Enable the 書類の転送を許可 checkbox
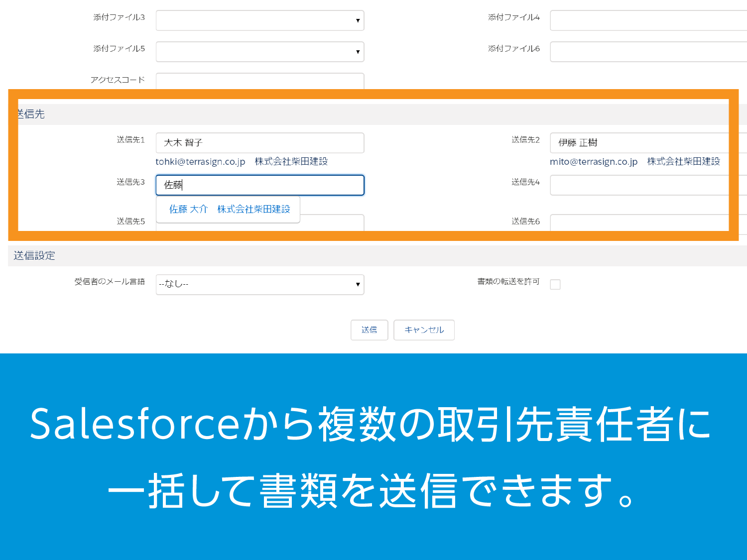 (555, 285)
